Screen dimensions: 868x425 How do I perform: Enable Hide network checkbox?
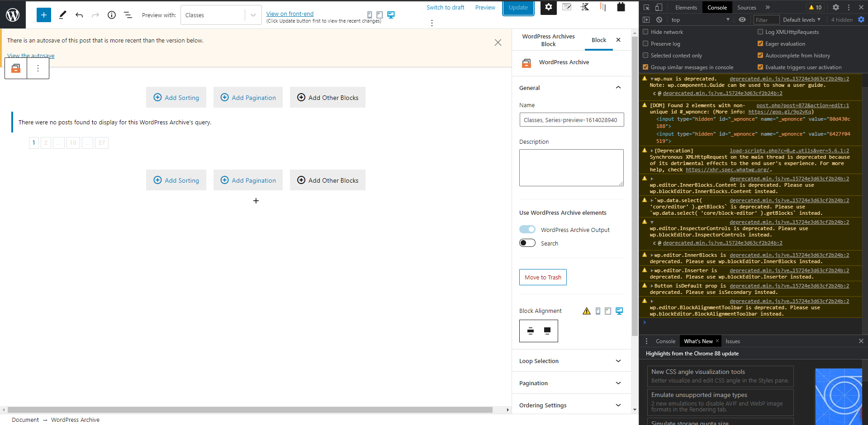(x=646, y=32)
